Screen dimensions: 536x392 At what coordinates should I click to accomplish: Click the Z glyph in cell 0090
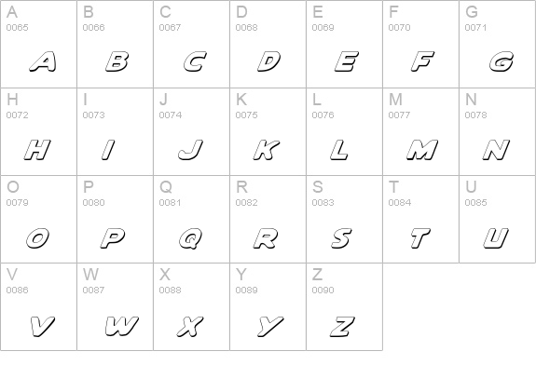342,326
